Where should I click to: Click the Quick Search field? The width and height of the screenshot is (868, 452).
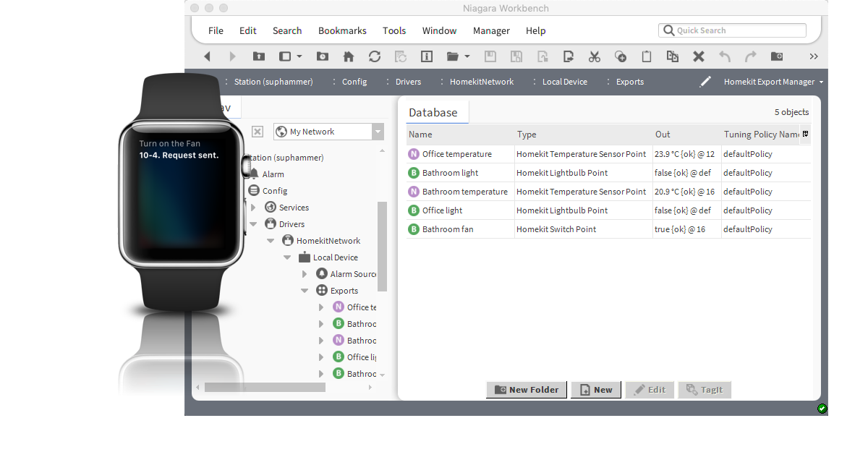click(732, 30)
